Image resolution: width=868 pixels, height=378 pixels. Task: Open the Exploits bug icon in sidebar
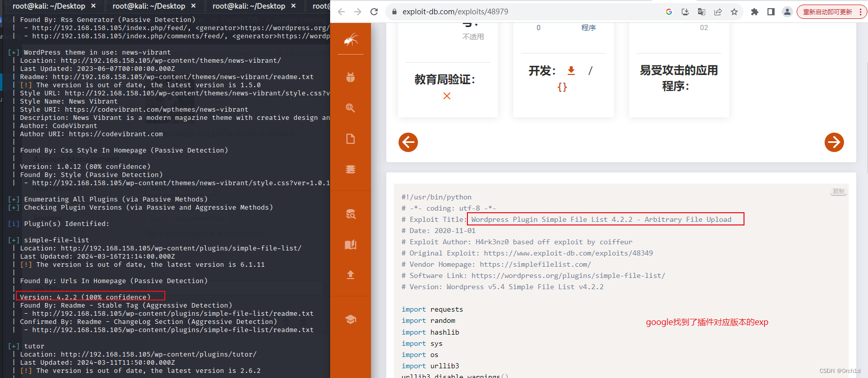(351, 77)
